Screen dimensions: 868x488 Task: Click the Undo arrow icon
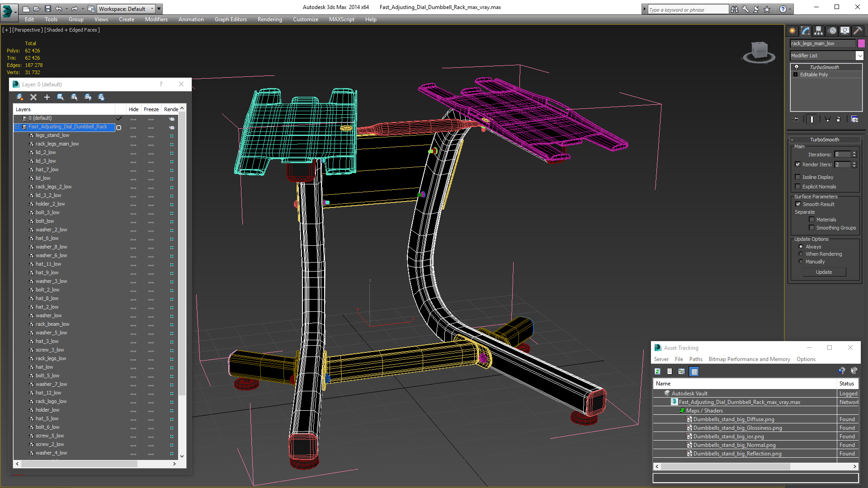tap(58, 9)
